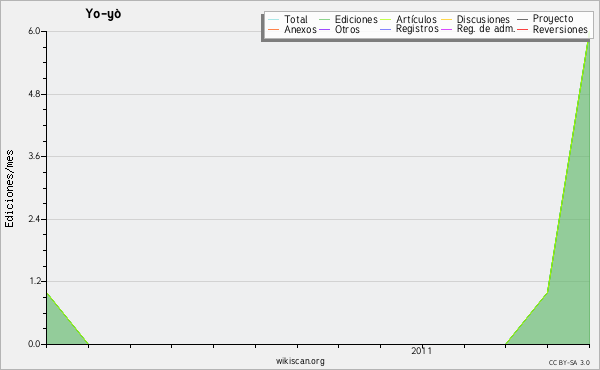This screenshot has width=600, height=370.
Task: Click the Registros legend label
Action: [x=417, y=29]
